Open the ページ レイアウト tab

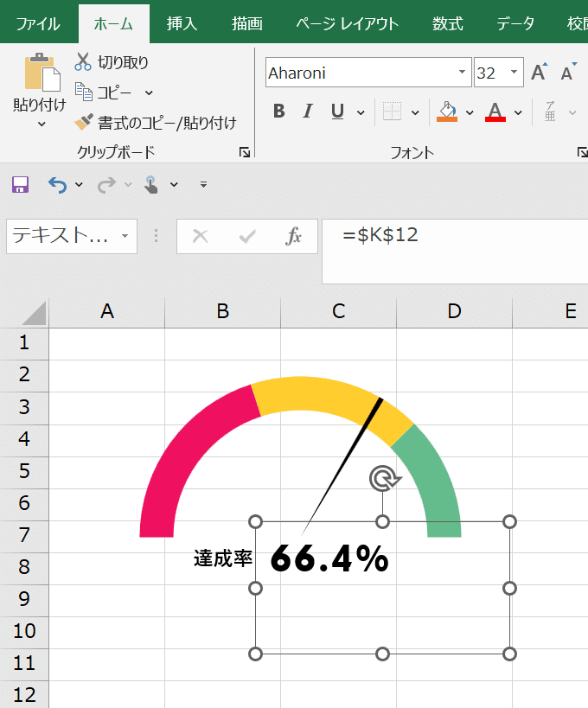click(348, 24)
